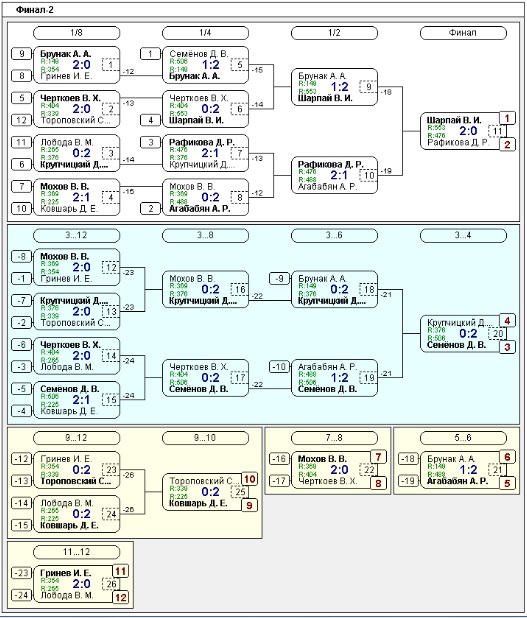The width and height of the screenshot is (527, 618).
Task: Click the place 10 badge by Тороповский
Action: click(x=250, y=479)
